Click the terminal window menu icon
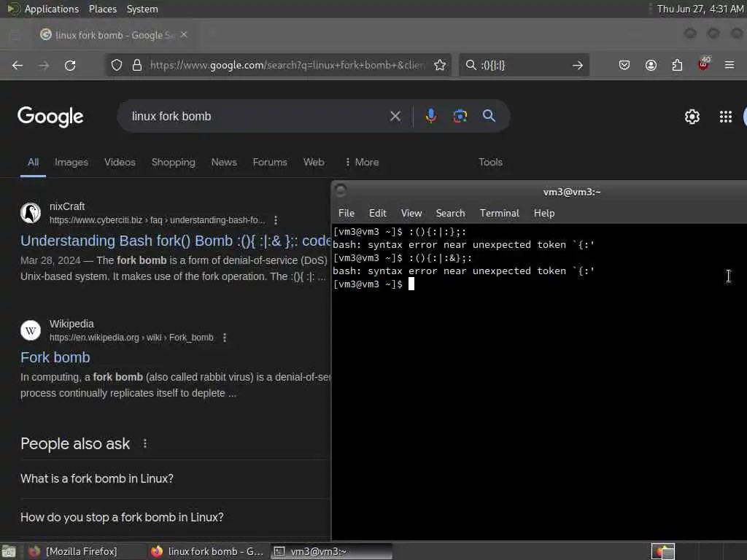Viewport: 747px width, 560px height. (341, 191)
